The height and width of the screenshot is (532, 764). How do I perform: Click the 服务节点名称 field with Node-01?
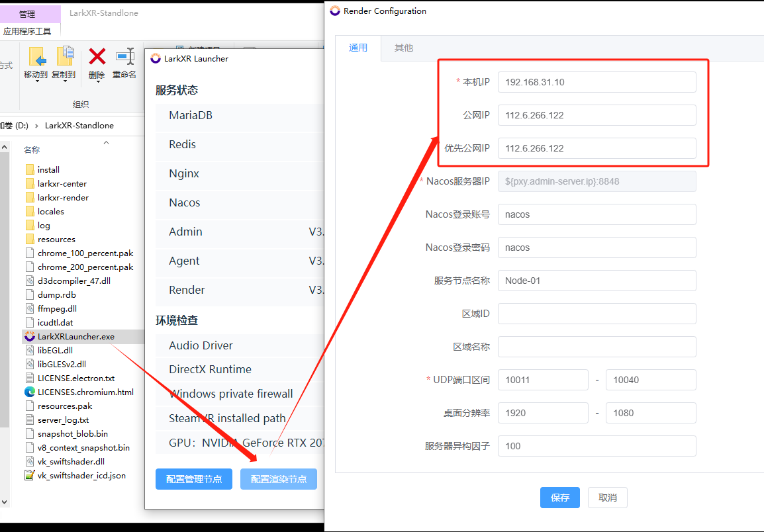[x=597, y=281]
